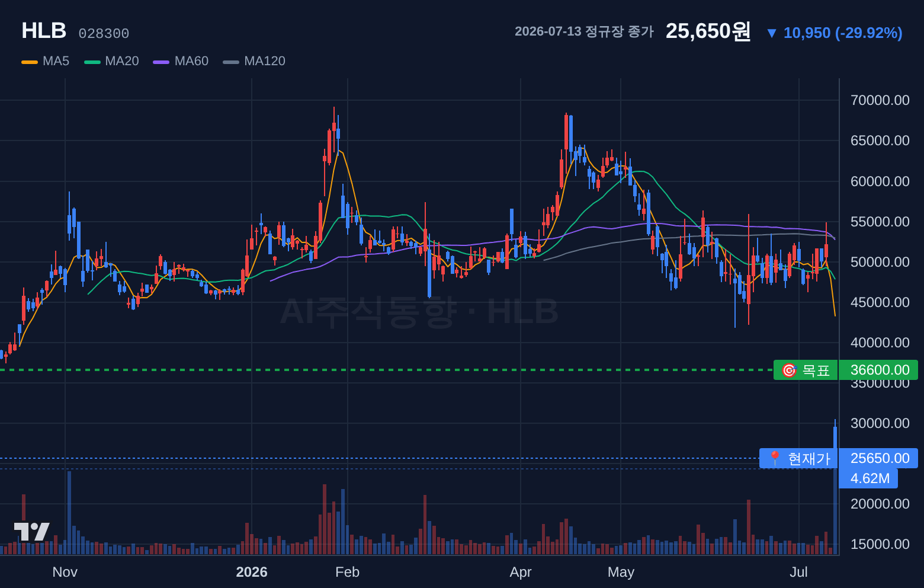
Task: Click the Jul time axis label
Action: [x=798, y=572]
